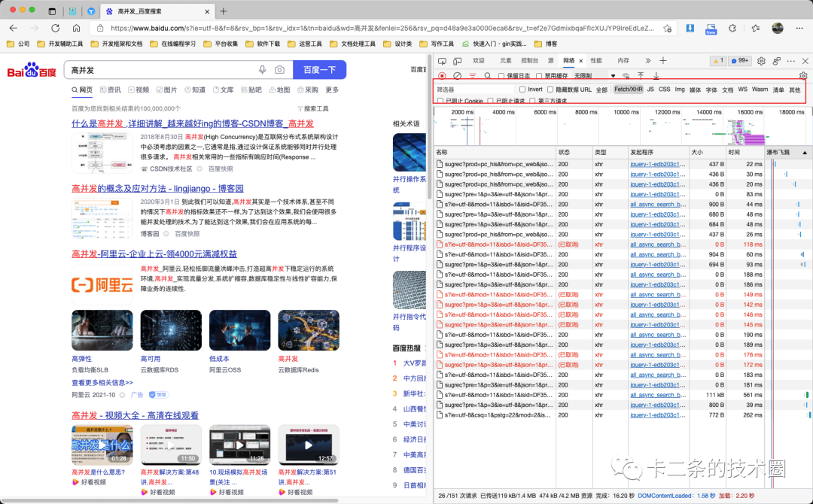The image size is (813, 504).
Task: Switch to the 控制台 DevTools tab
Action: [529, 61]
